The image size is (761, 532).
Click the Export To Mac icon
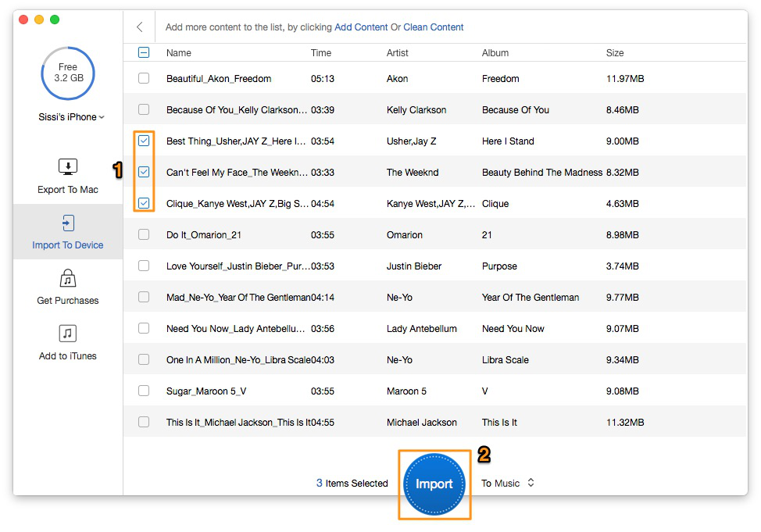pyautogui.click(x=68, y=166)
